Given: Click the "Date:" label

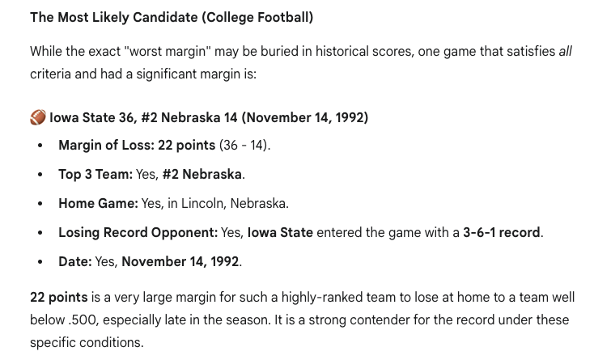Looking at the screenshot, I should click(x=74, y=262).
